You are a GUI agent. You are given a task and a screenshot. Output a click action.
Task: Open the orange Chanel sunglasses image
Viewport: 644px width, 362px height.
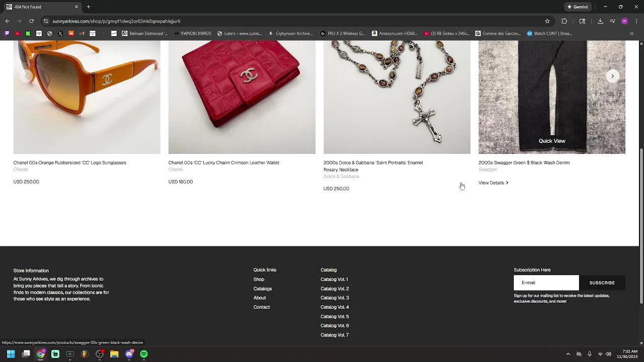87,97
